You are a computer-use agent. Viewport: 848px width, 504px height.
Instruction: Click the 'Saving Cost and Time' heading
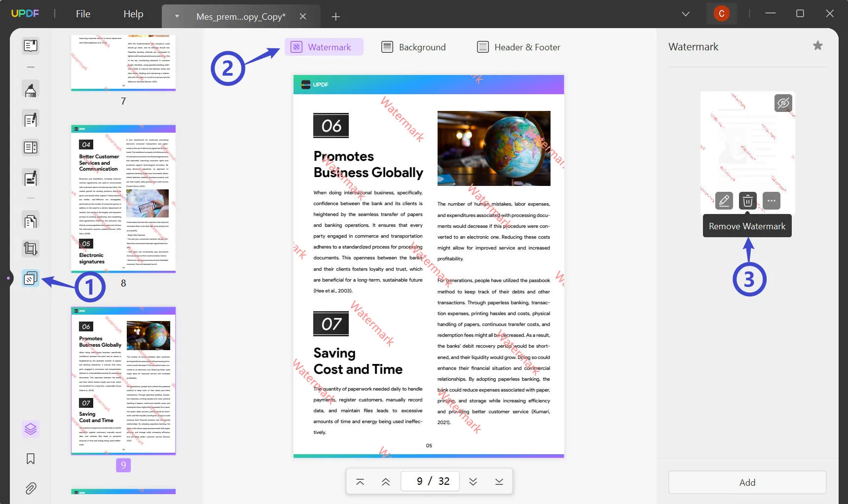point(358,361)
